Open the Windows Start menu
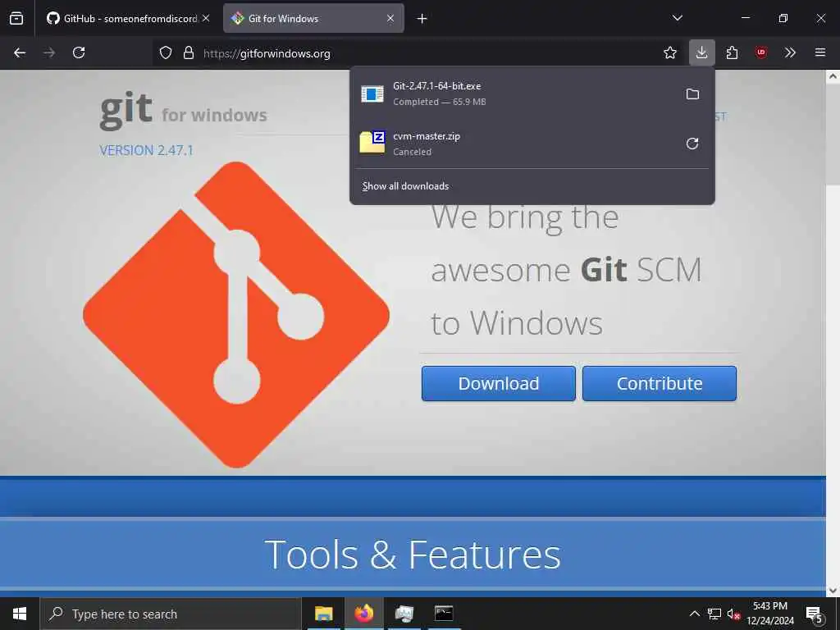 pos(20,614)
